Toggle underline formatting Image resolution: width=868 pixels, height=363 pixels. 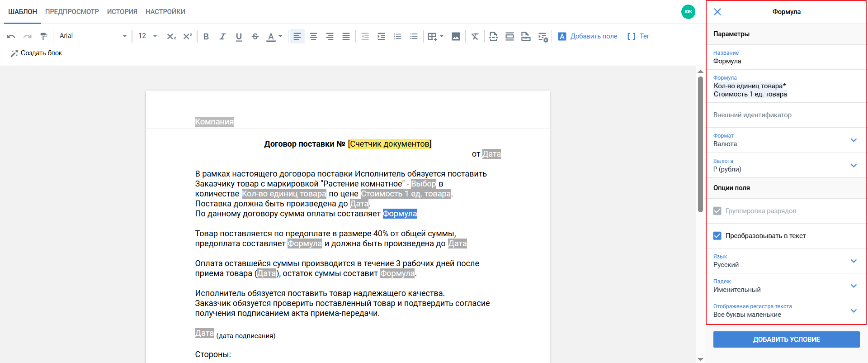click(239, 36)
